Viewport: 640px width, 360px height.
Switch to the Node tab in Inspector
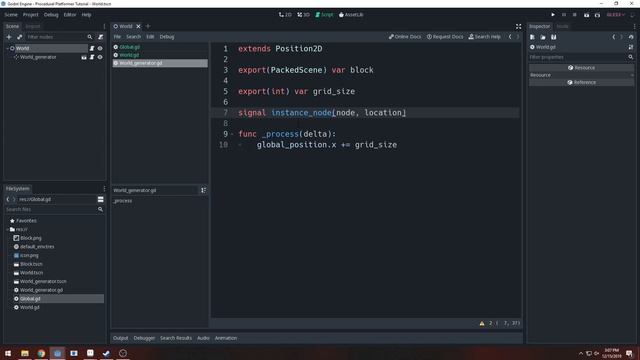pyautogui.click(x=562, y=26)
